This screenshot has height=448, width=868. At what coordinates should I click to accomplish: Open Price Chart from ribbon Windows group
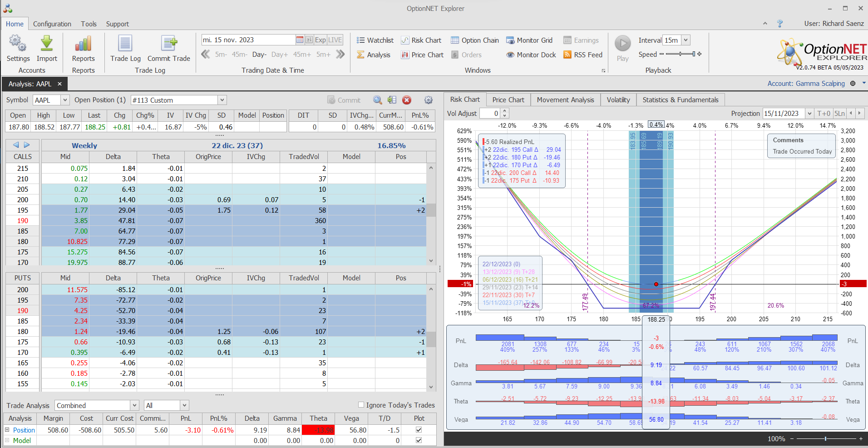[422, 55]
